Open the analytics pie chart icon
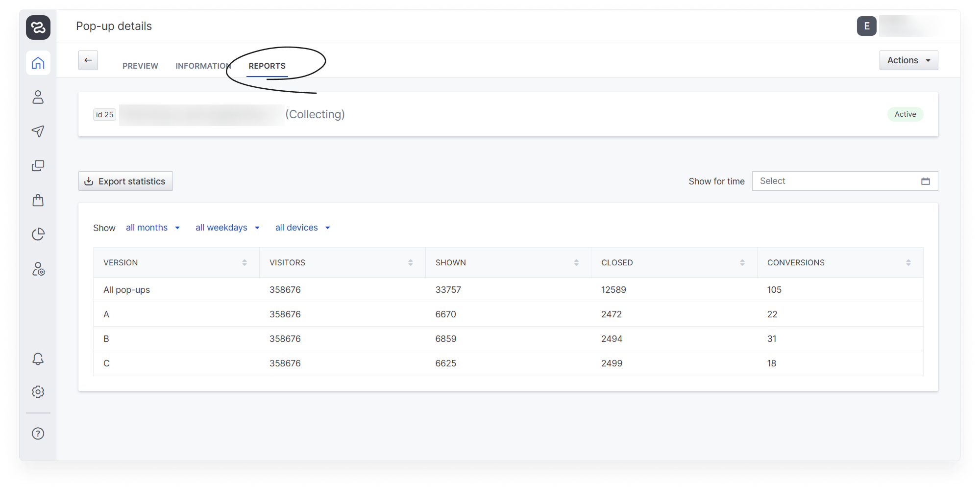 click(38, 234)
